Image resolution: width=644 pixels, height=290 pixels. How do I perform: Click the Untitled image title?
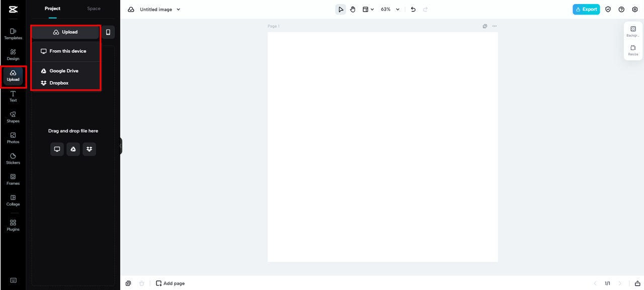coord(156,10)
